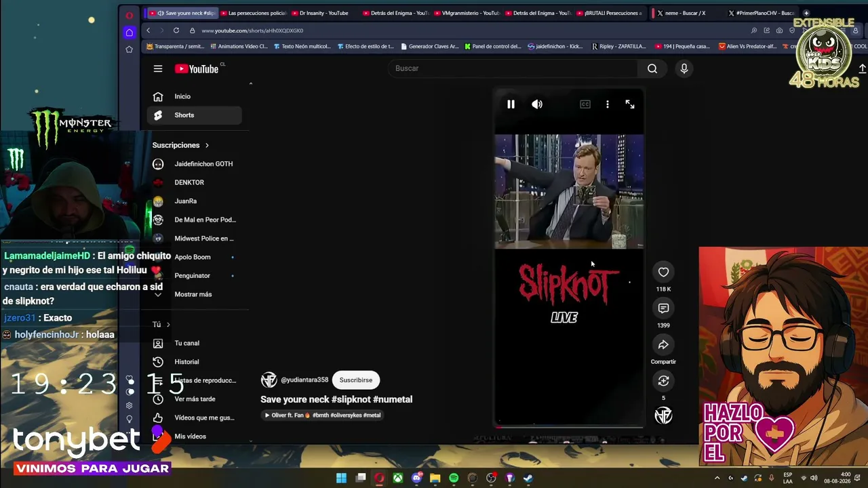Subscribe with the Suscribirse button
Screen dimensions: 868x488
(x=356, y=380)
